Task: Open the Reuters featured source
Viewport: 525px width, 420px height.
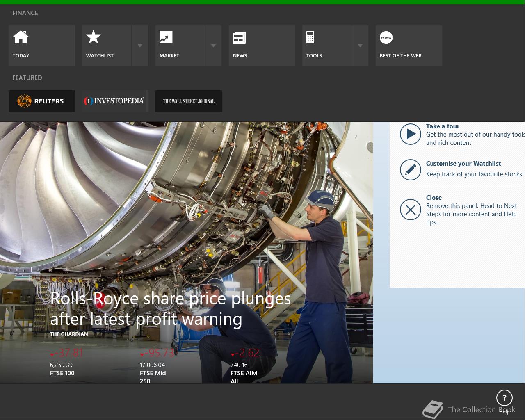Action: [x=41, y=101]
